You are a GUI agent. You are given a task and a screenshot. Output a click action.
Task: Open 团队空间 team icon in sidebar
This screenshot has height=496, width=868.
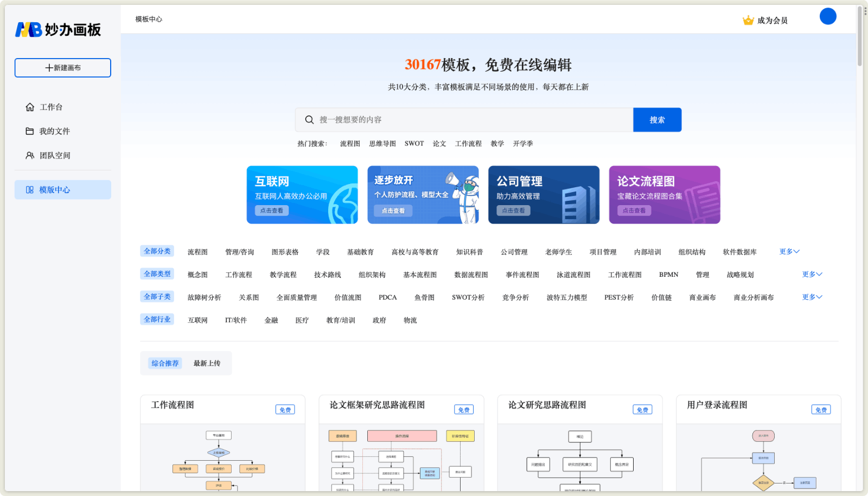(x=30, y=156)
